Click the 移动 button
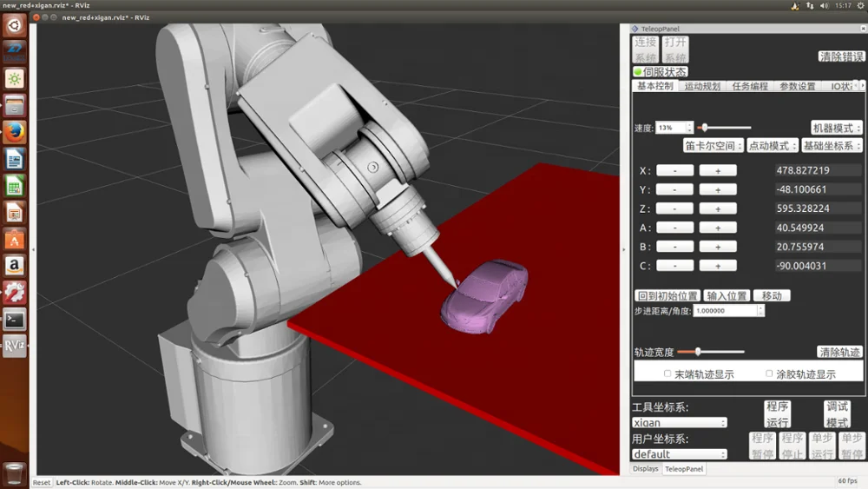The width and height of the screenshot is (868, 489). click(x=772, y=295)
